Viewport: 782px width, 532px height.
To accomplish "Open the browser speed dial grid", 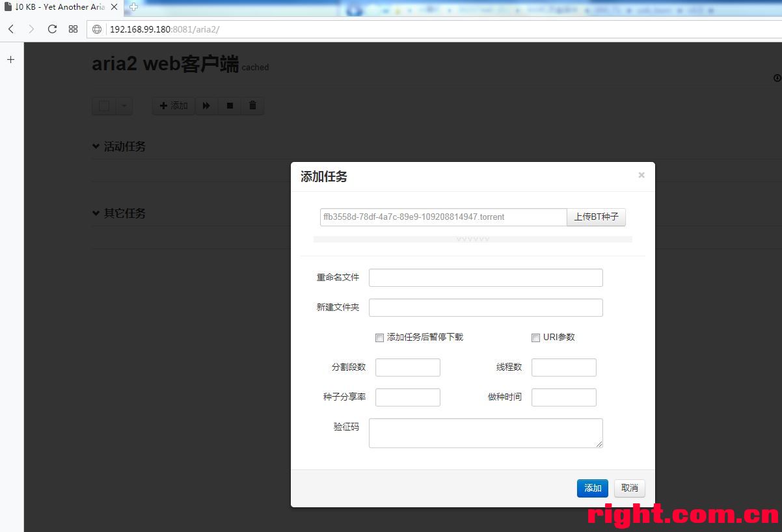I will 73,29.
